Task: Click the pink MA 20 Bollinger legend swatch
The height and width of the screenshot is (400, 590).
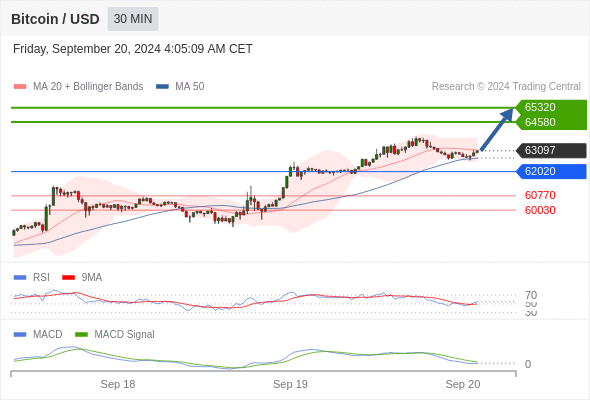Action: (20, 87)
